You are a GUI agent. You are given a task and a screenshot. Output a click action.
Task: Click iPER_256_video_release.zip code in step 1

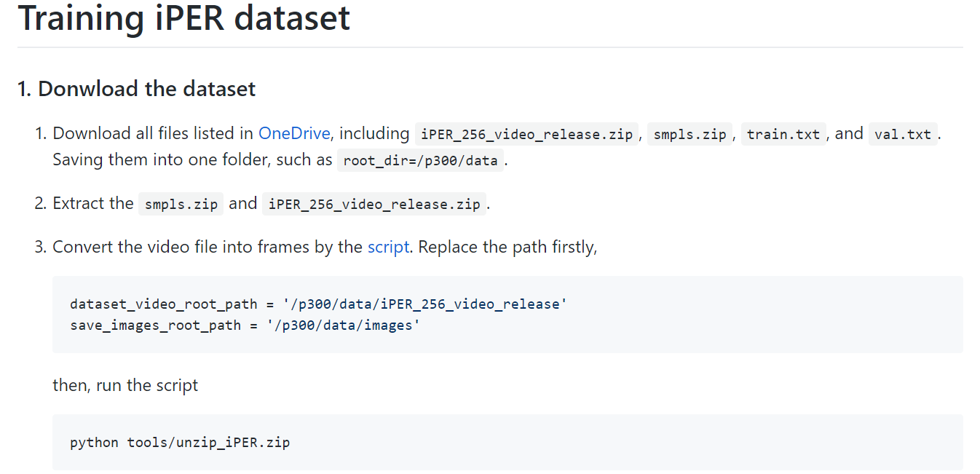click(526, 135)
